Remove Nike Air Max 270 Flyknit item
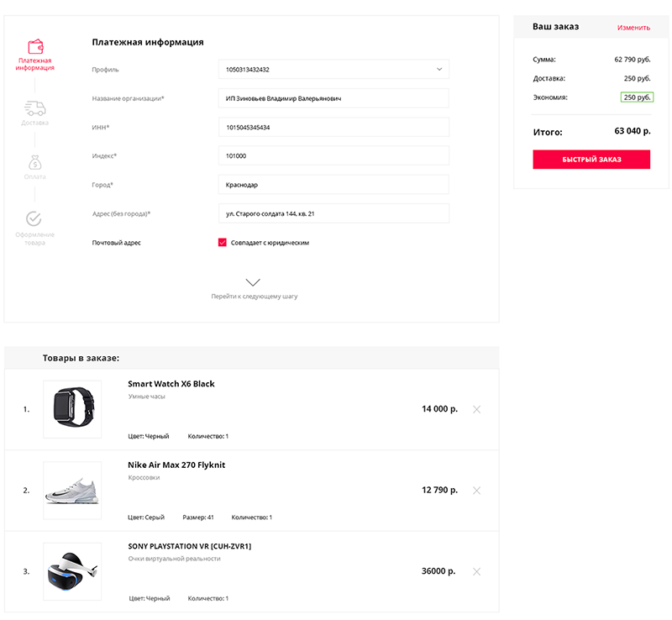 pos(476,491)
